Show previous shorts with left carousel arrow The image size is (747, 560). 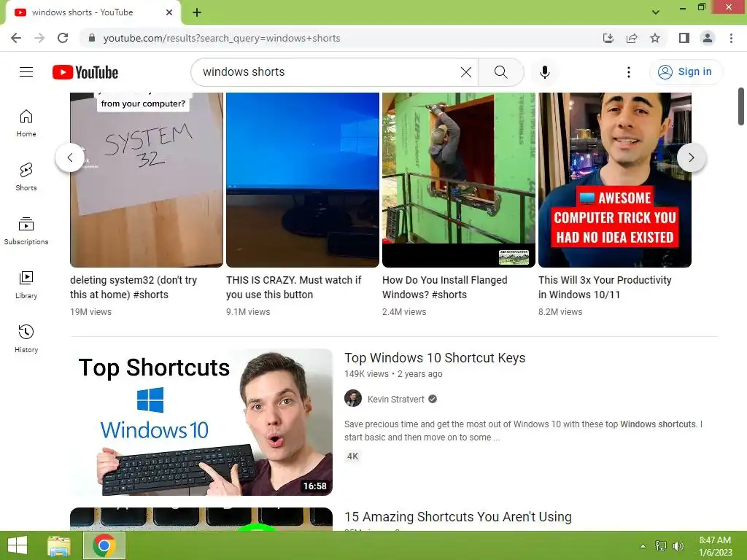[x=70, y=157]
